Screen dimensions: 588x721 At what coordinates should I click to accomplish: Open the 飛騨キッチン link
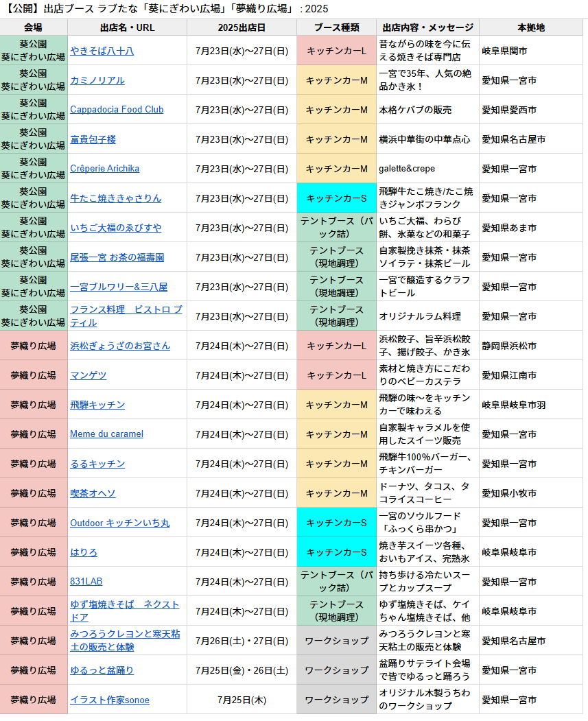97,405
